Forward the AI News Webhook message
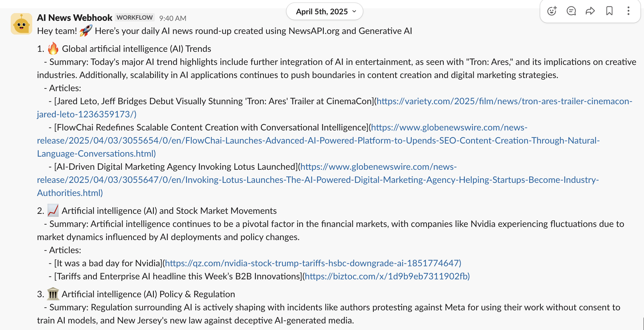The height and width of the screenshot is (330, 644). pyautogui.click(x=590, y=11)
